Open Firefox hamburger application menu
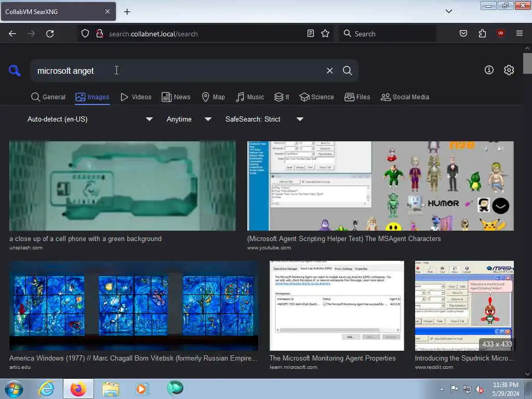532x399 pixels. 520,33
